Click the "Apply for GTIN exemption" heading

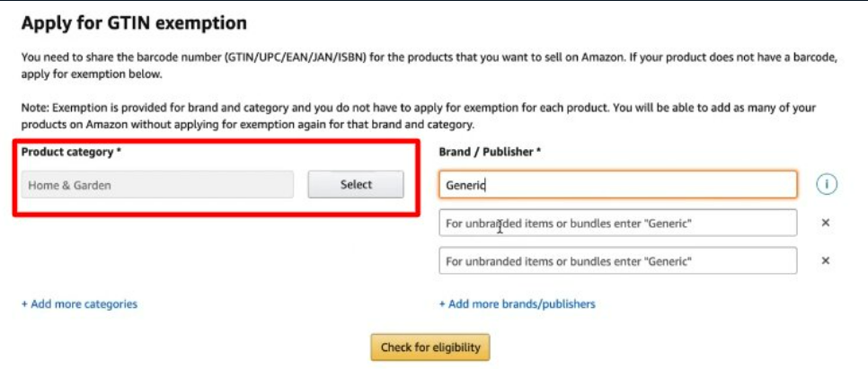coord(134,23)
